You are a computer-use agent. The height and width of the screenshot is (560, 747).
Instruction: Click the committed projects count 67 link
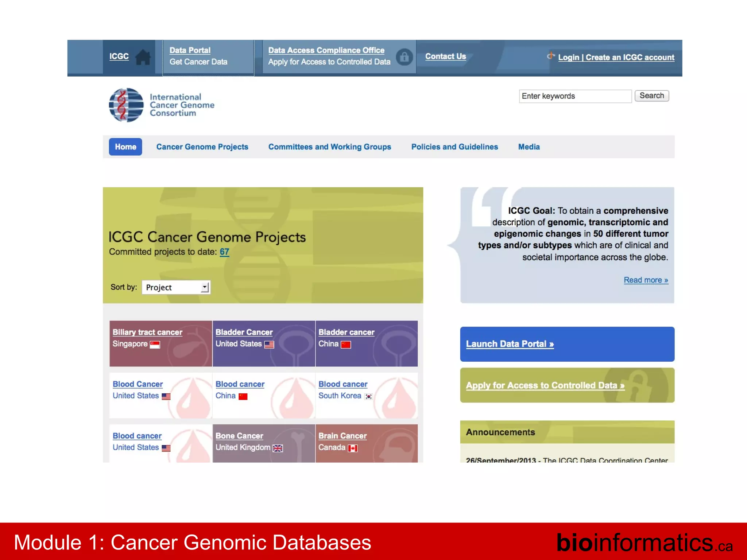click(x=224, y=252)
